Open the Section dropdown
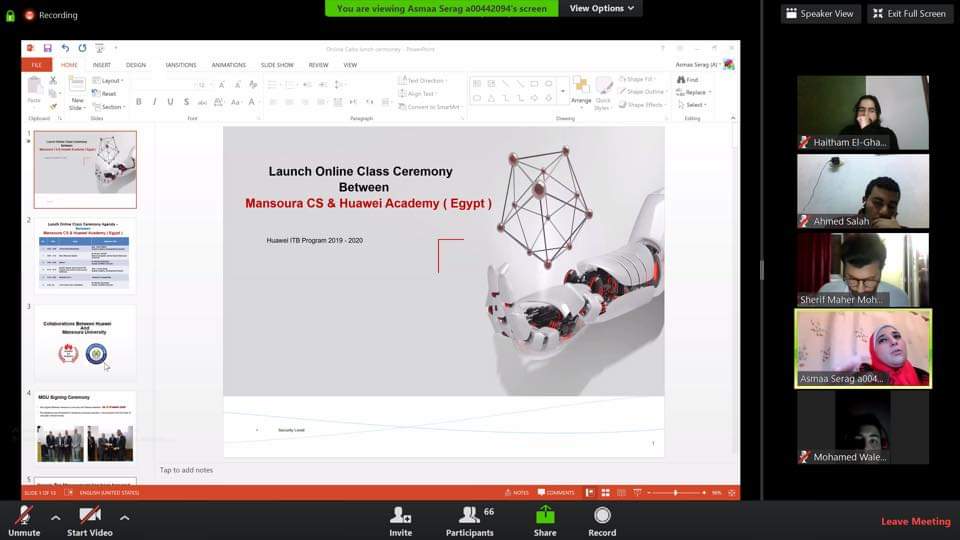 [109, 107]
